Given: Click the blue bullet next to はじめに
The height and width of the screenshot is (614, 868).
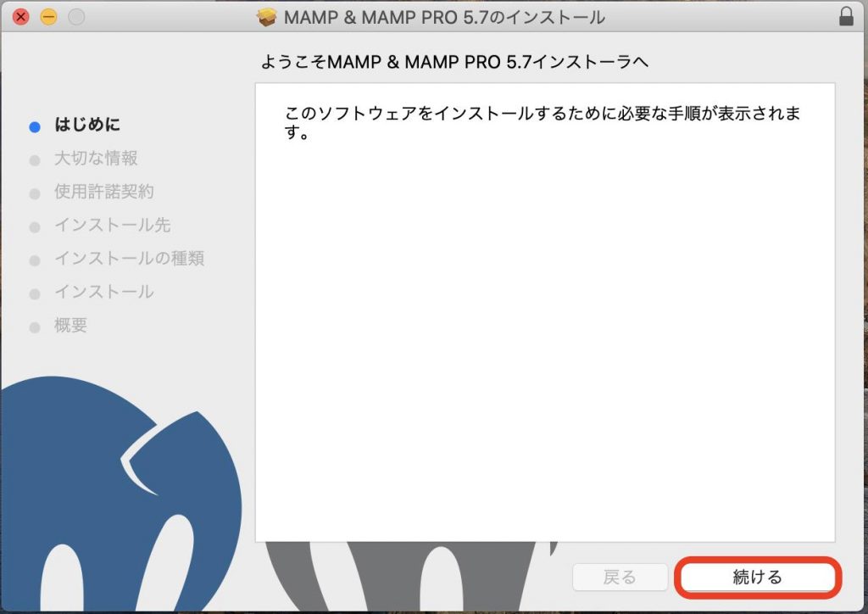Looking at the screenshot, I should pos(34,127).
